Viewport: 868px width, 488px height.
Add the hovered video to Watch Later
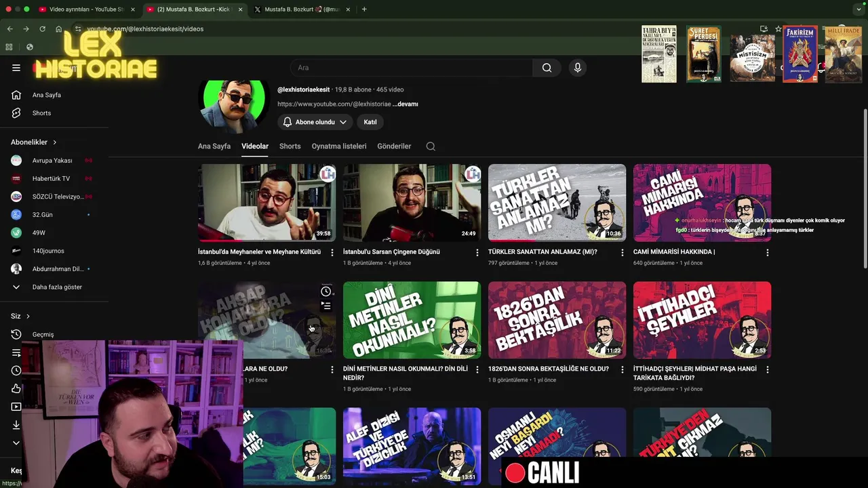coord(326,291)
